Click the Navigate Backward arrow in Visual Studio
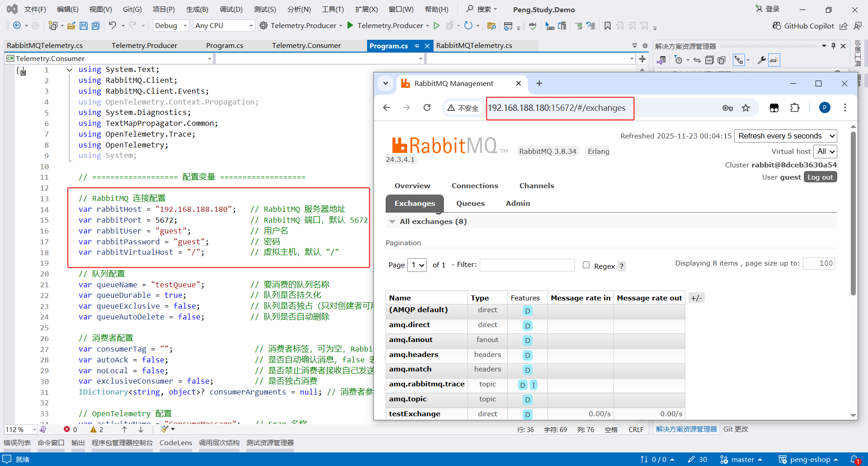 click(17, 26)
